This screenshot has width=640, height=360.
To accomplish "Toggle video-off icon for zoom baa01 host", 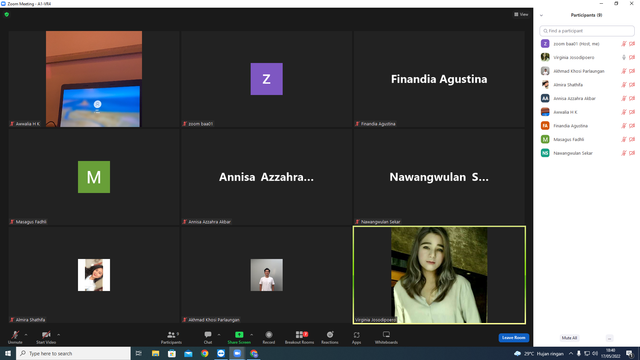I will pos(632,44).
